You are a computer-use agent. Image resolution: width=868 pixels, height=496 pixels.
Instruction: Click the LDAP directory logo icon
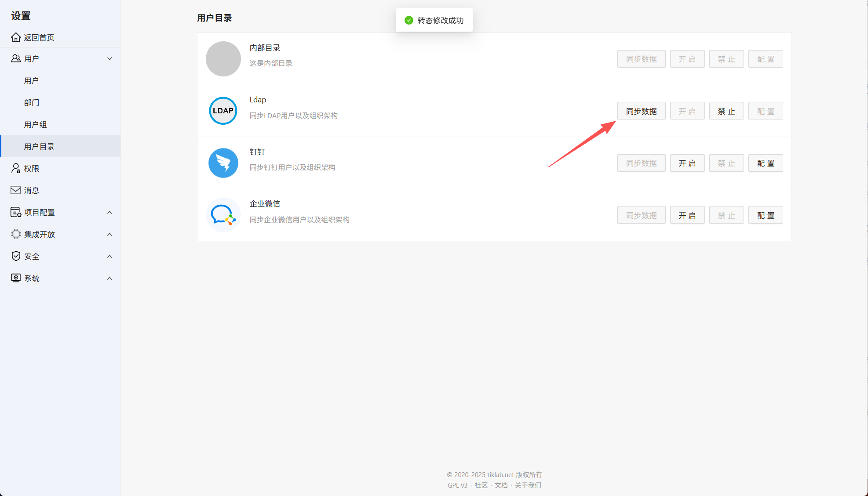(x=223, y=111)
